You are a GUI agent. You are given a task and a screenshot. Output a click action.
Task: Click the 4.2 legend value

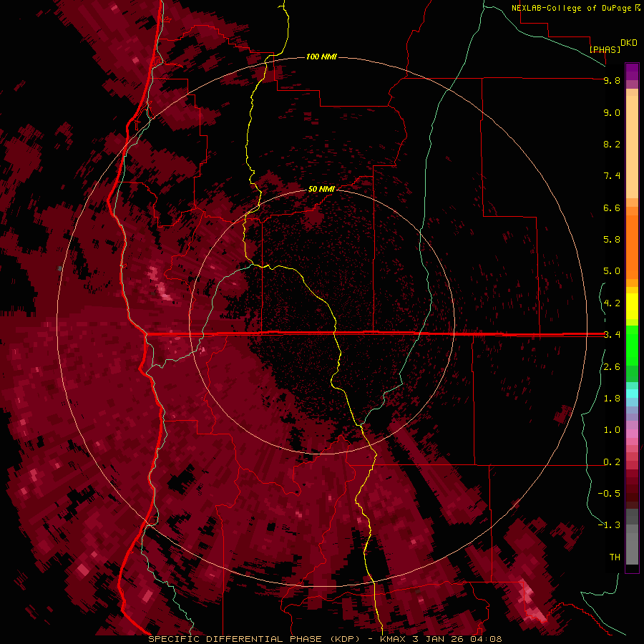(612, 303)
